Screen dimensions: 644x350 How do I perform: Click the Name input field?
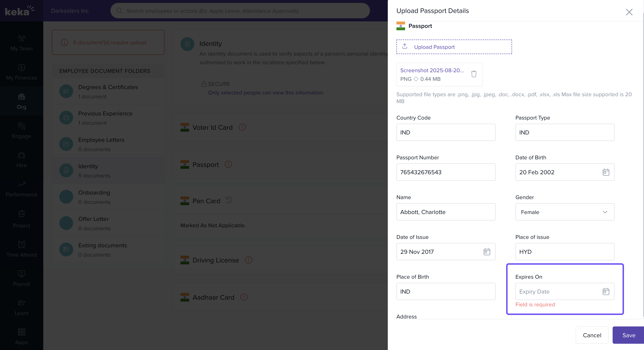[446, 212]
